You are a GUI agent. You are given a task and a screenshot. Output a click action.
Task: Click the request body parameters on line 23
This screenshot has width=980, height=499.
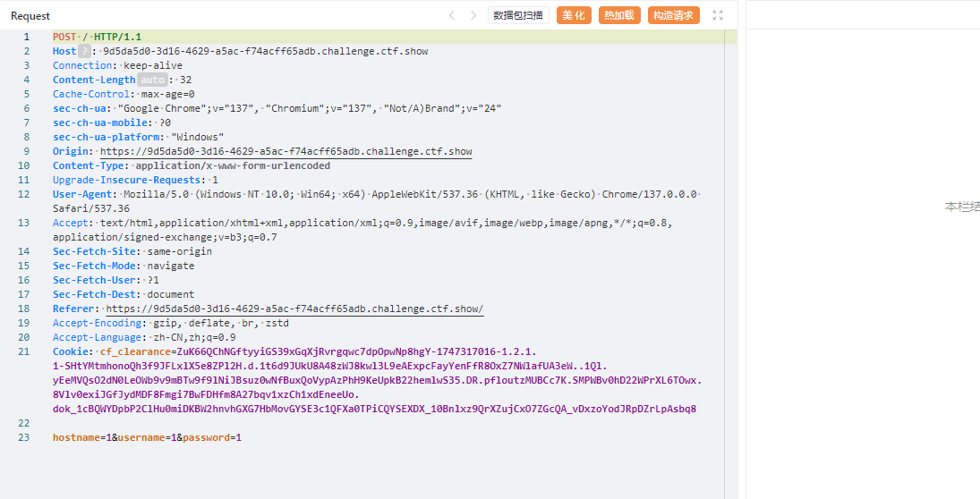(x=147, y=438)
